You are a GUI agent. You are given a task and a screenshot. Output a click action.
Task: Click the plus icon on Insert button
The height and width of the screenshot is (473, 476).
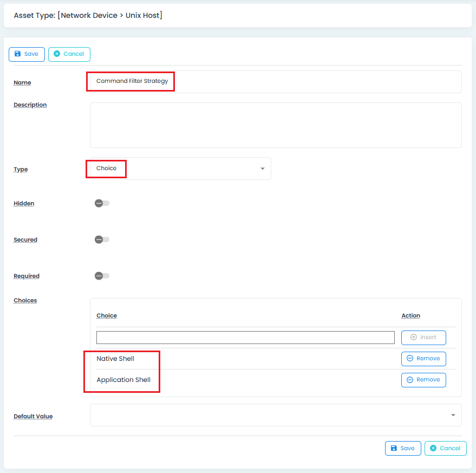click(x=414, y=337)
